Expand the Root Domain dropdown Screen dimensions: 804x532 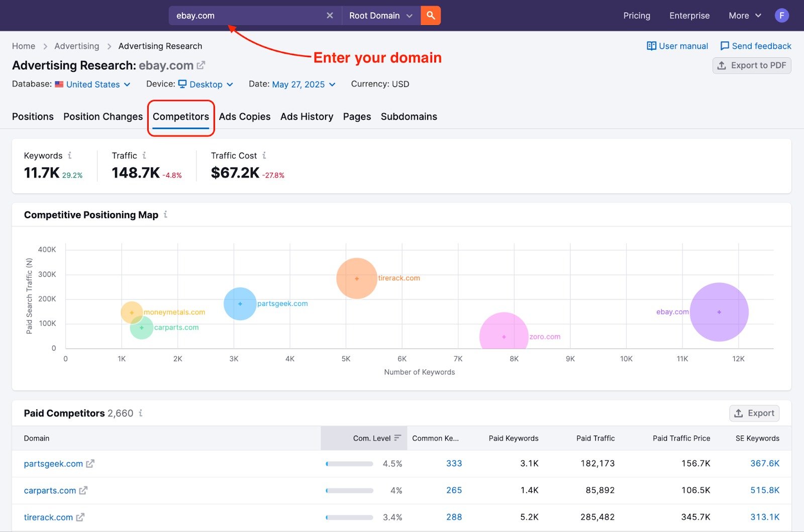(x=380, y=16)
